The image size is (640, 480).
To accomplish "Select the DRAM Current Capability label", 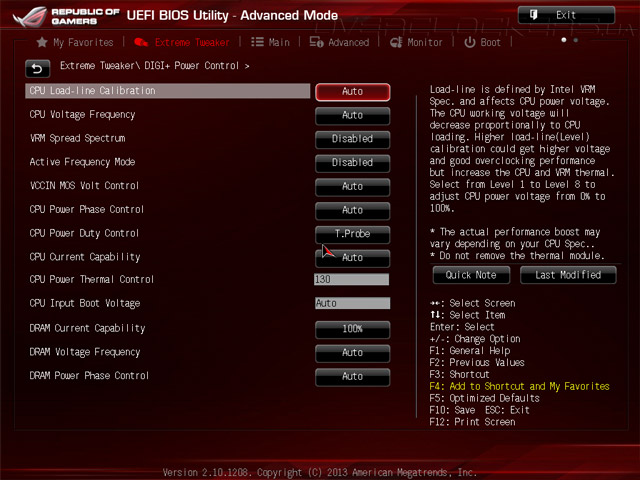I will pos(87,329).
